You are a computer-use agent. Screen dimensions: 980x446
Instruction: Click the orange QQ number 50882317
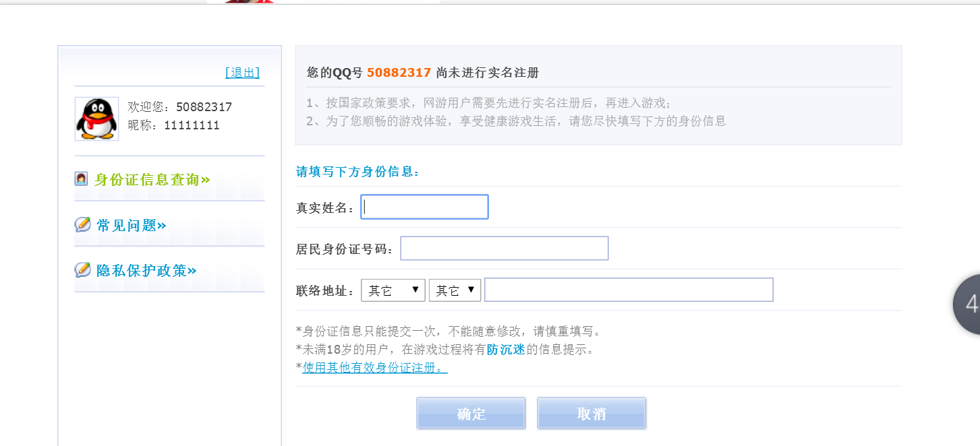coord(399,73)
